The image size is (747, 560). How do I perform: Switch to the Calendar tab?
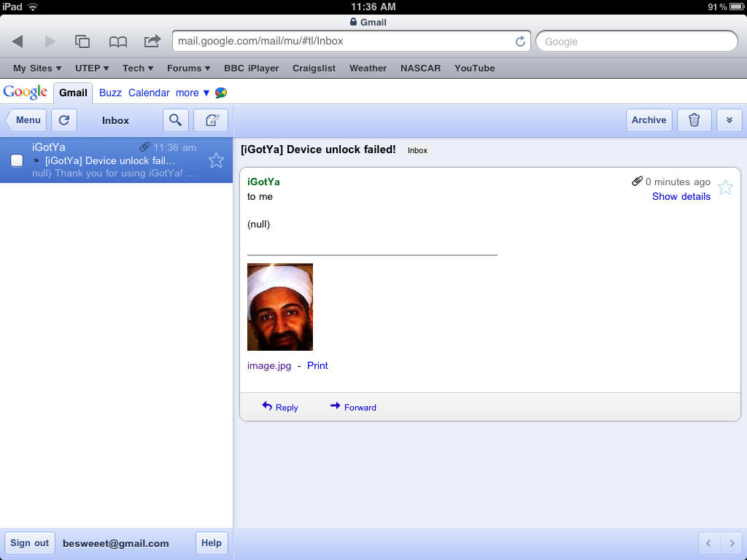tap(149, 93)
